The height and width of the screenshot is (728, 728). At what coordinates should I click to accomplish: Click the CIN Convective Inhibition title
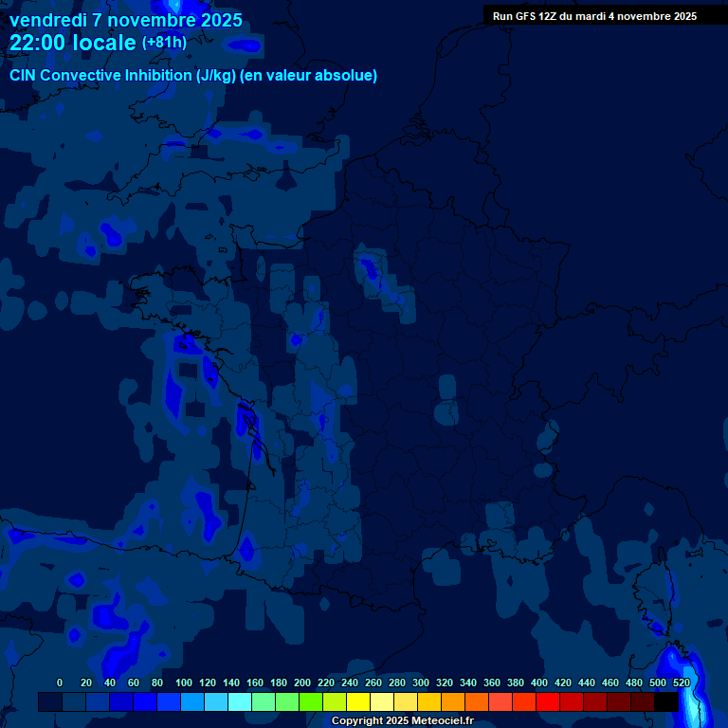(193, 76)
